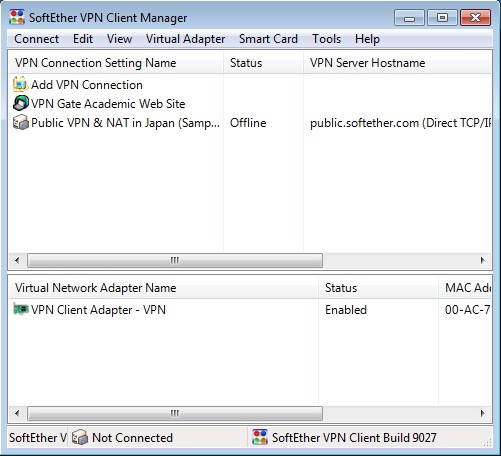Open the Tools menu

tap(326, 39)
